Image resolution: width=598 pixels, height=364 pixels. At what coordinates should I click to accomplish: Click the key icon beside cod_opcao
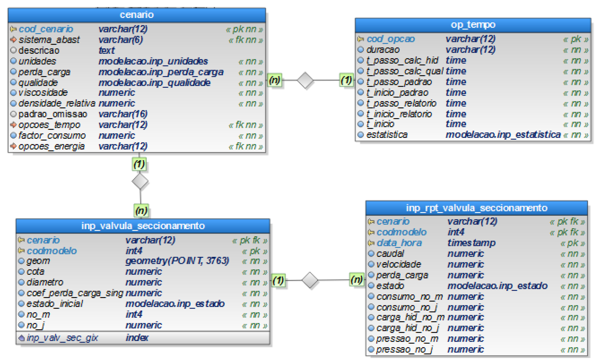[x=361, y=39]
